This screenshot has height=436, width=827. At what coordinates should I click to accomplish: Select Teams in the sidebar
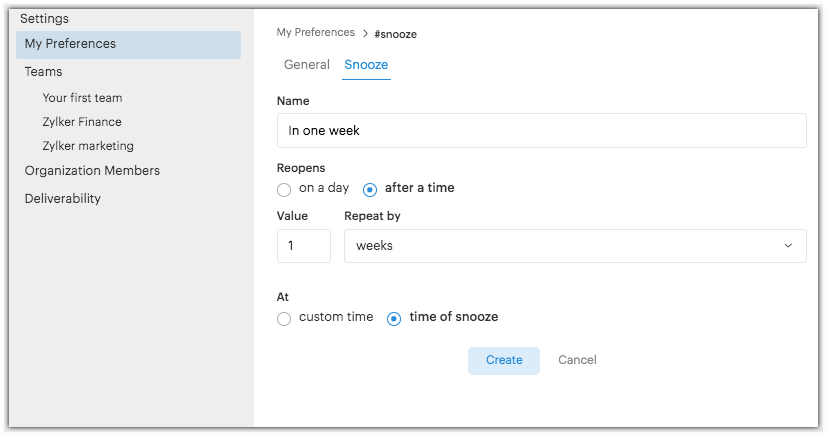pos(44,72)
